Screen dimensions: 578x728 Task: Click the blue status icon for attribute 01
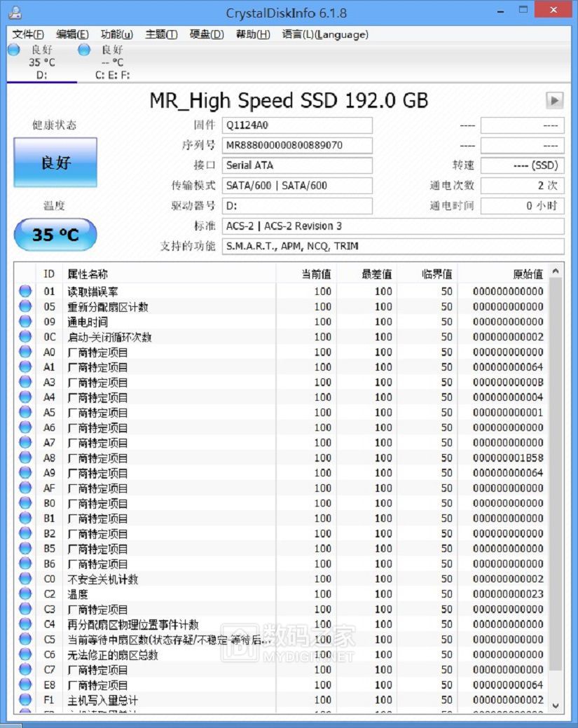26,291
